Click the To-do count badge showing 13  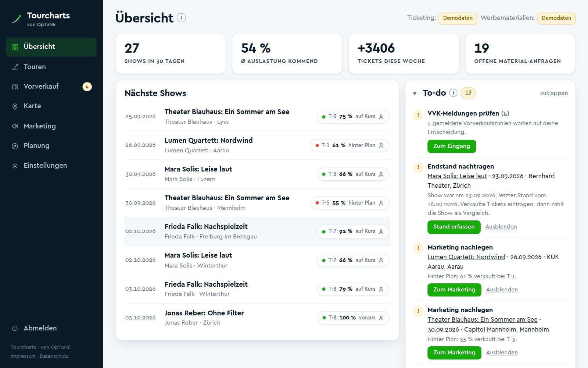[x=468, y=93]
